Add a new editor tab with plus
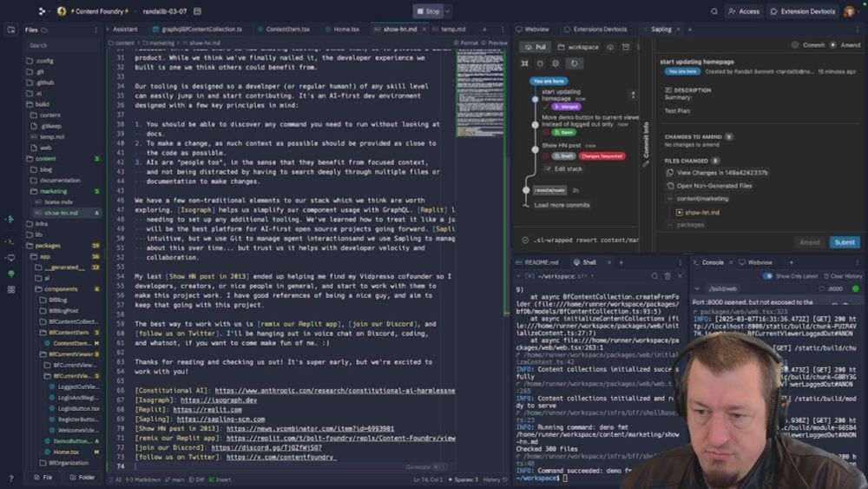868x489 pixels. (484, 30)
